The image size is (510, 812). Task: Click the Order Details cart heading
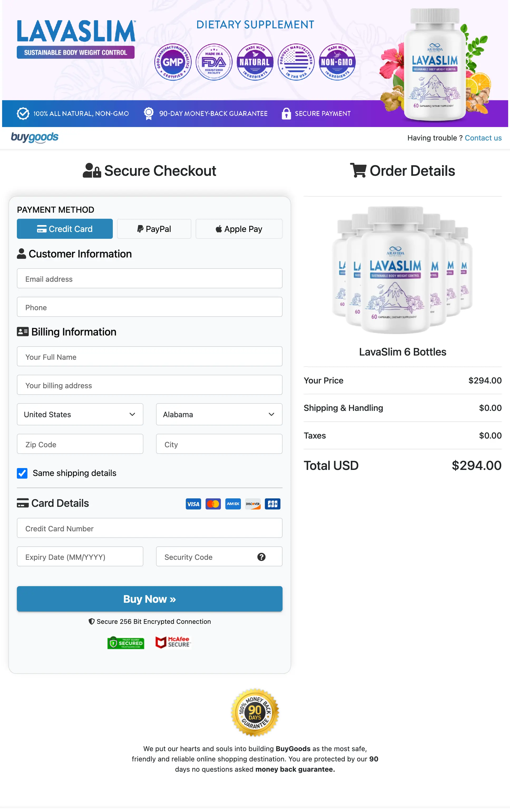tap(403, 171)
